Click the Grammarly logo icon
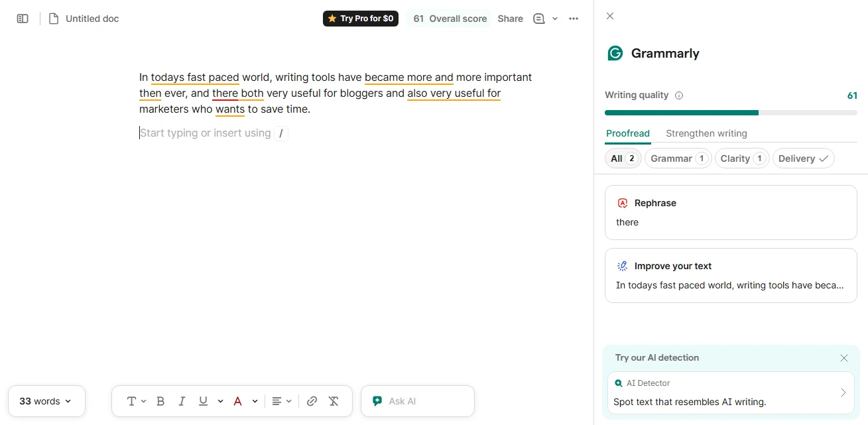 (x=615, y=53)
